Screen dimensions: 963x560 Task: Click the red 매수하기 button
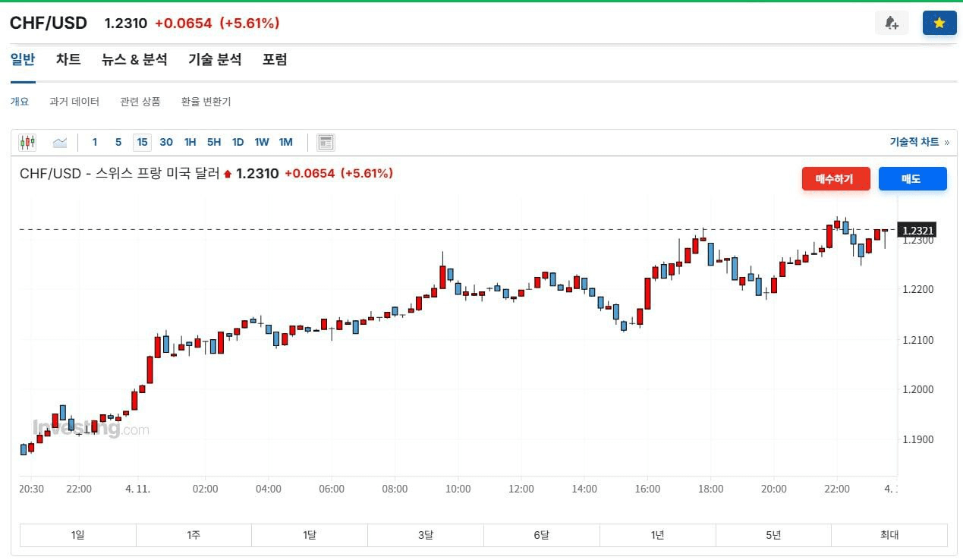tap(836, 179)
